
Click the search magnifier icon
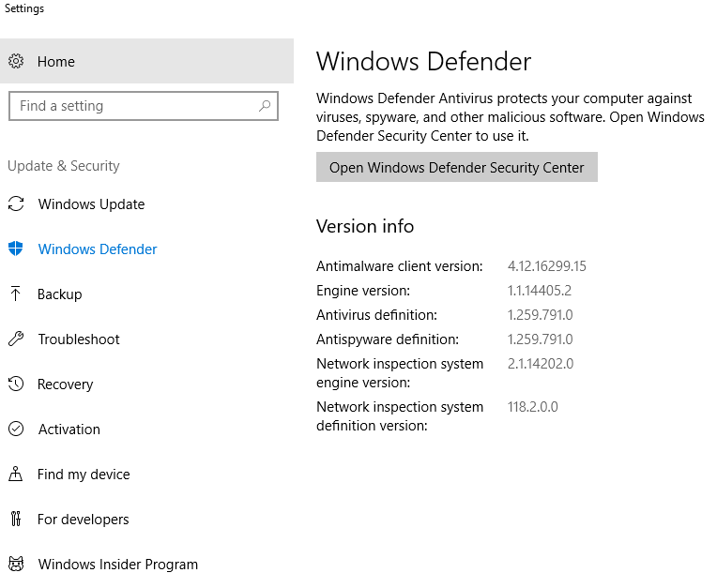coord(265,106)
